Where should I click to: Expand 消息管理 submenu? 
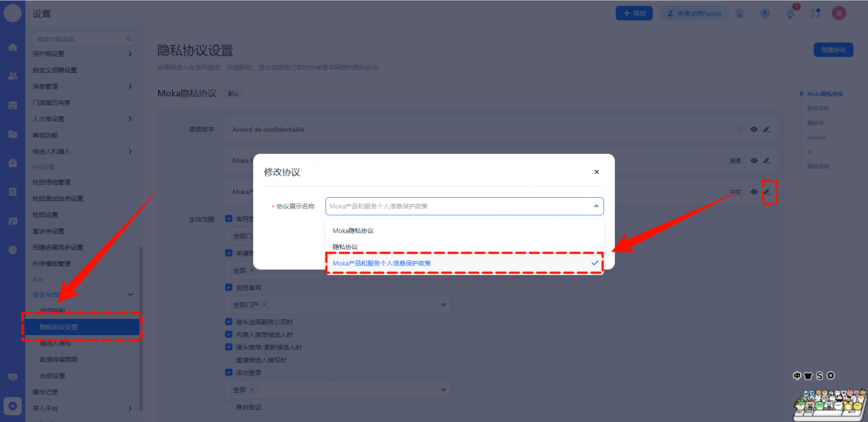pyautogui.click(x=130, y=86)
